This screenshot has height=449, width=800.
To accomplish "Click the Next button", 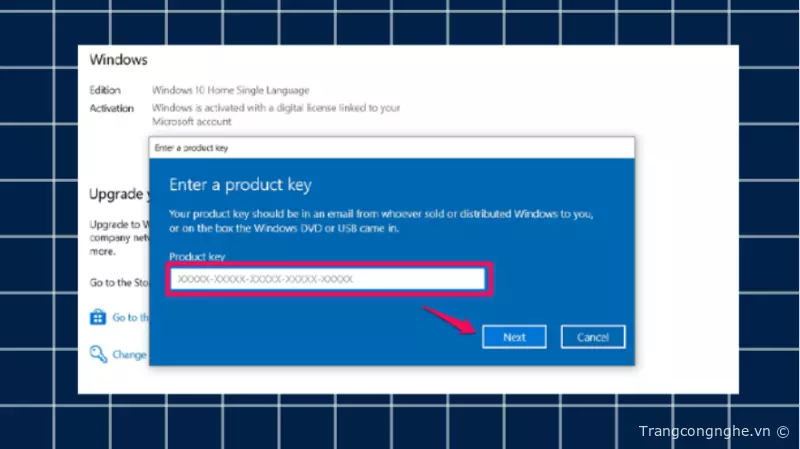I will pos(514,337).
